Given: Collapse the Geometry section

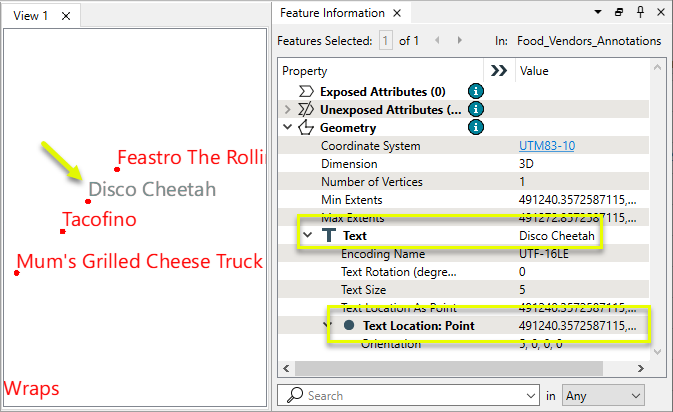Looking at the screenshot, I should [288, 128].
